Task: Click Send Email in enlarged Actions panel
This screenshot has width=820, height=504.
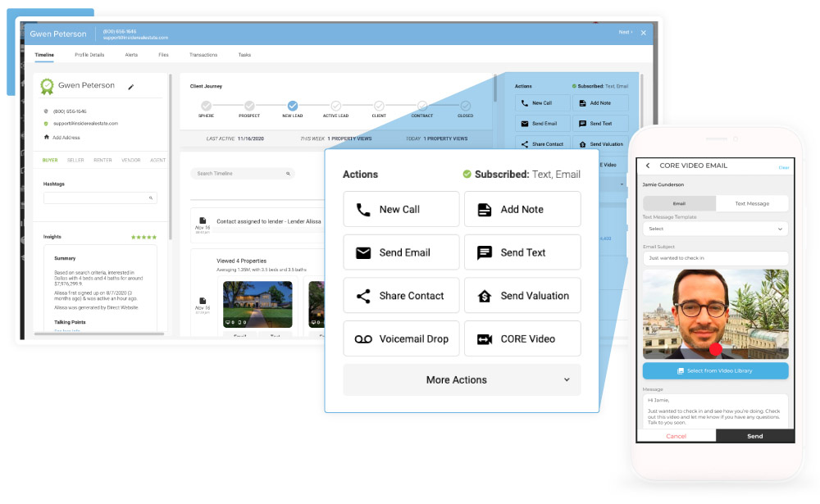Action: tap(401, 252)
